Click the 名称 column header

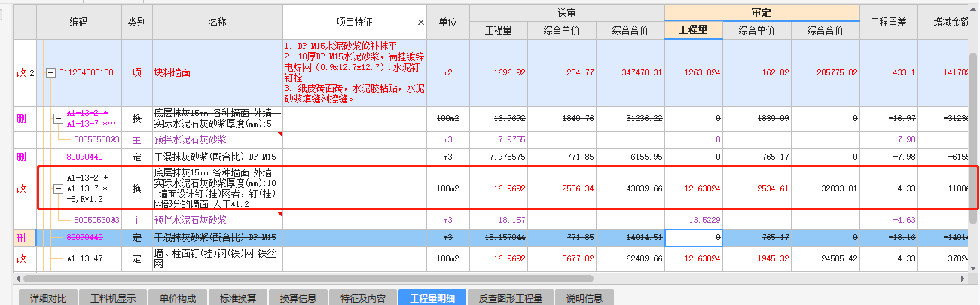218,22
